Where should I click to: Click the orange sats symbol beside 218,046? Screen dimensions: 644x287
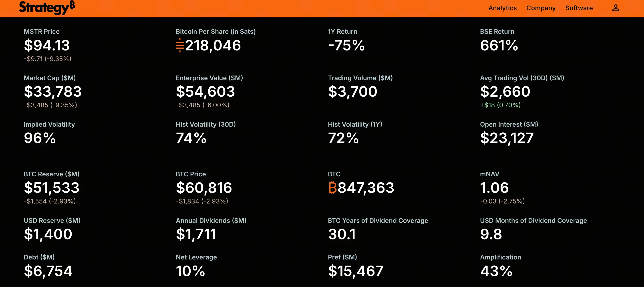[x=180, y=46]
